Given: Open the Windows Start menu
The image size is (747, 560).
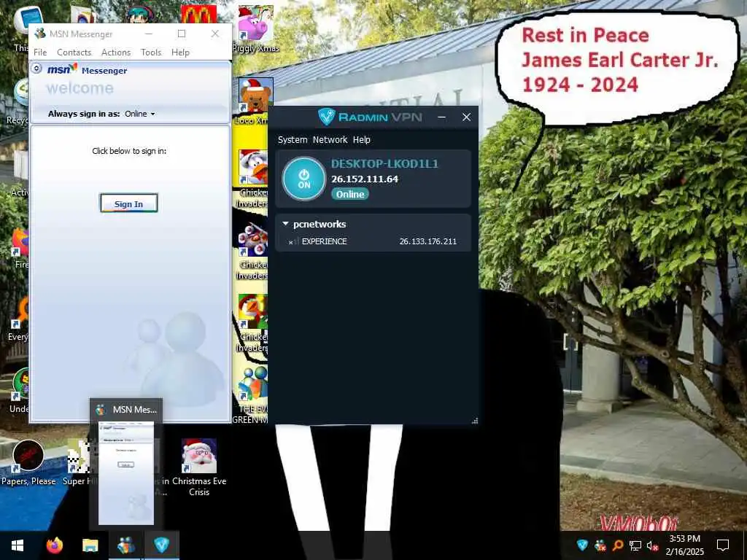Looking at the screenshot, I should click(x=18, y=545).
